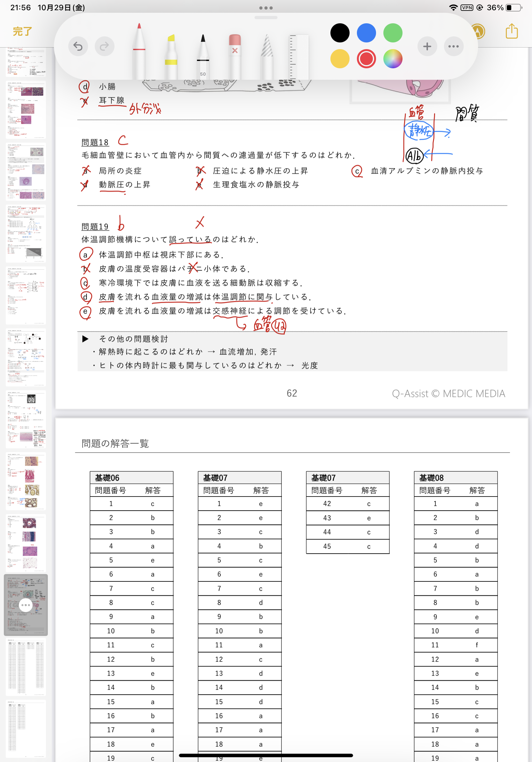Image resolution: width=532 pixels, height=762 pixels.
Task: Tap question number 43 in the table
Action: click(327, 518)
